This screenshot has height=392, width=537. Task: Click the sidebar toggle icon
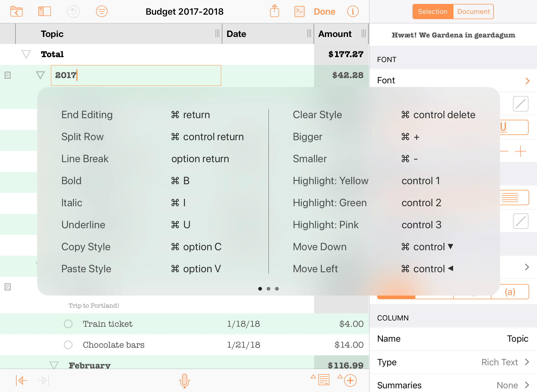[x=45, y=11]
